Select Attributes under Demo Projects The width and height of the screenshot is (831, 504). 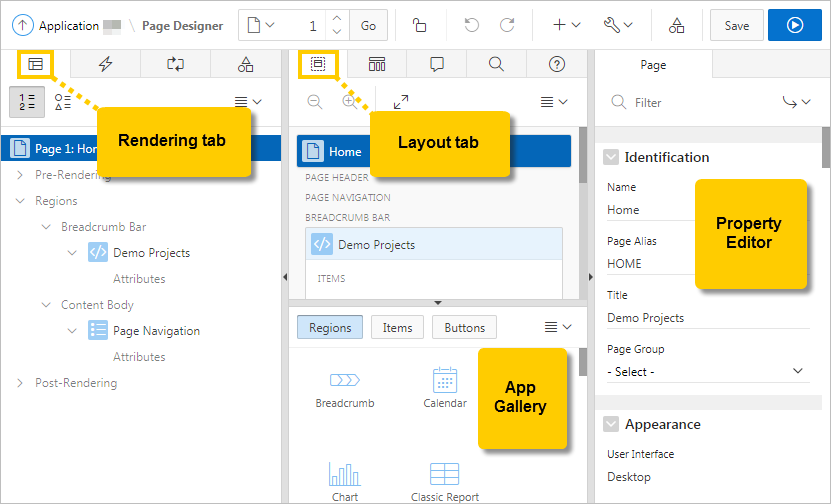[x=139, y=279]
